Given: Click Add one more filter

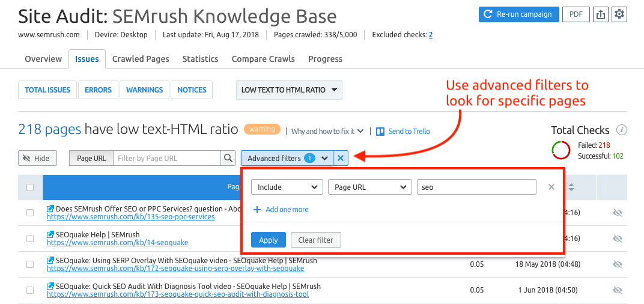Looking at the screenshot, I should point(281,210).
